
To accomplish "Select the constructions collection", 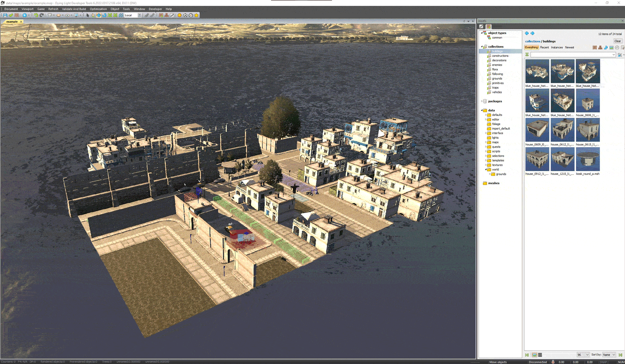I will pos(500,56).
